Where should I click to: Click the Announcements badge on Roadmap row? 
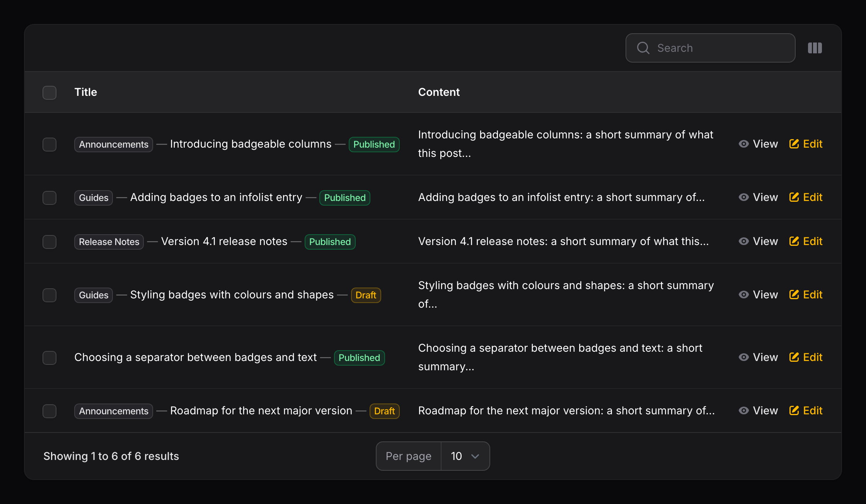coord(114,411)
